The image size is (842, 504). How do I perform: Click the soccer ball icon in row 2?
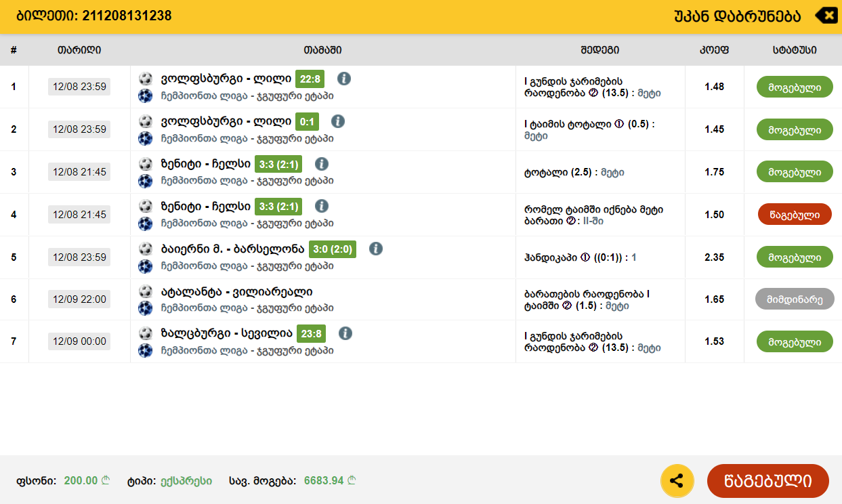145,121
